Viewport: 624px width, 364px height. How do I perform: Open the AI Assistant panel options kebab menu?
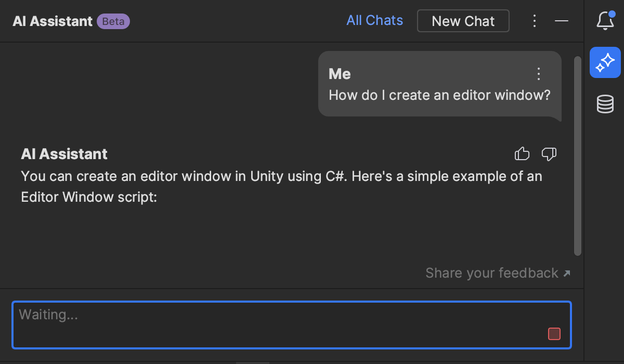[535, 21]
